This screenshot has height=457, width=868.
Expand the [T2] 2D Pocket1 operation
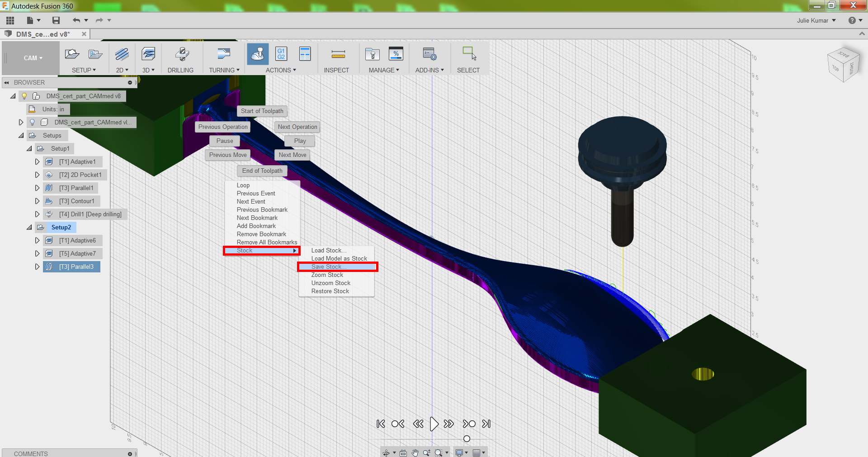point(38,175)
